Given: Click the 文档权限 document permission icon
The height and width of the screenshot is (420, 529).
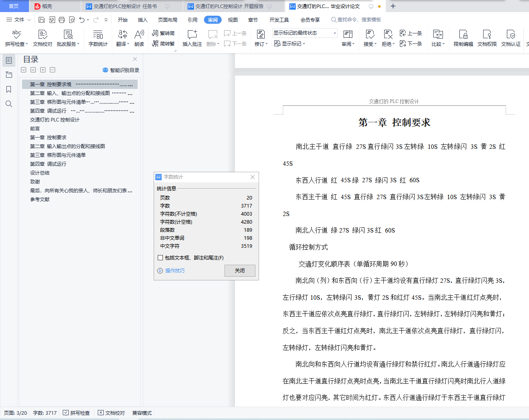Looking at the screenshot, I should 487,38.
